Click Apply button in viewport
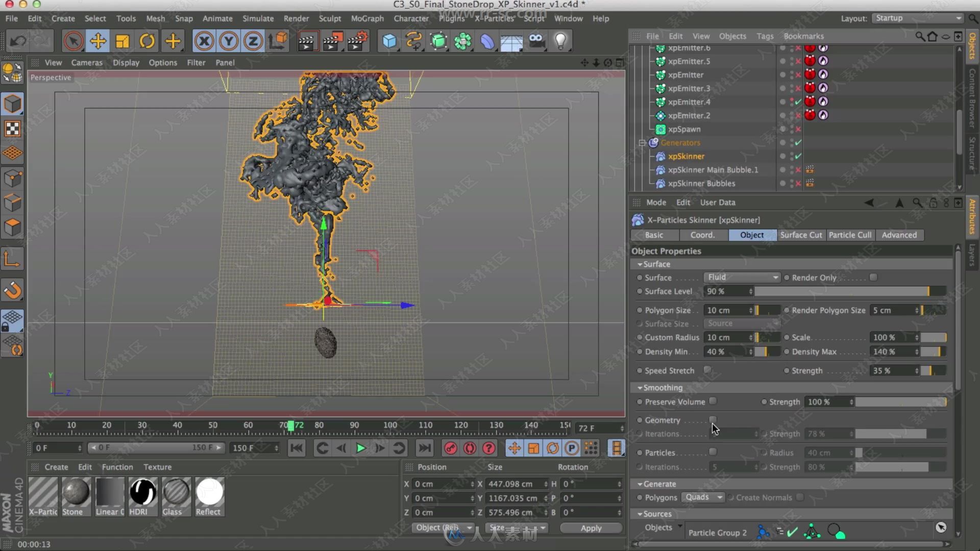The height and width of the screenshot is (551, 980). tap(592, 528)
